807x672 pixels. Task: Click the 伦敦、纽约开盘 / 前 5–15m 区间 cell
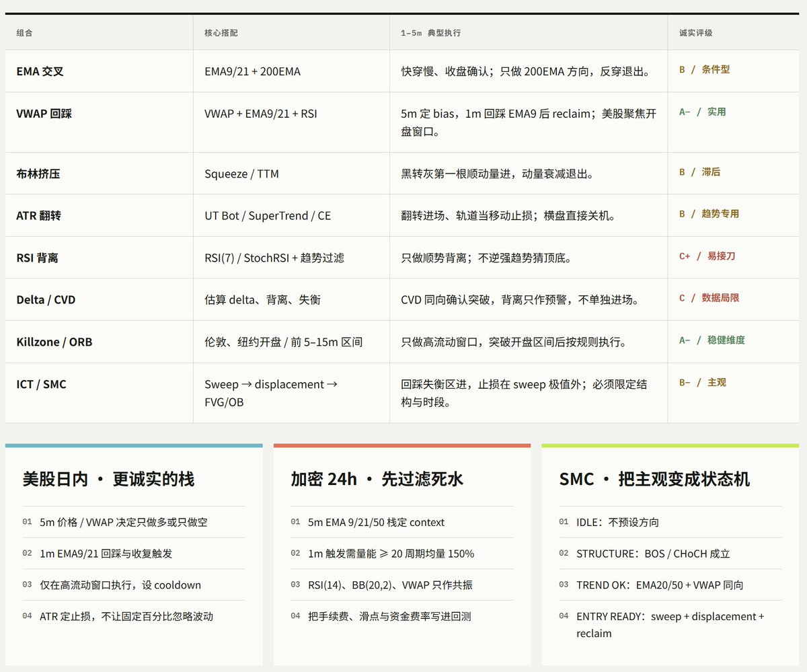coord(283,342)
